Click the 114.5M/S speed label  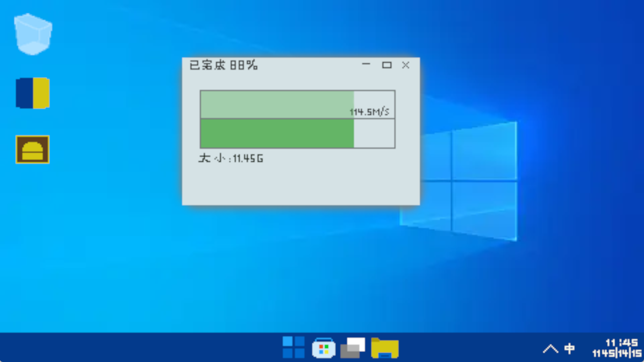pyautogui.click(x=369, y=111)
